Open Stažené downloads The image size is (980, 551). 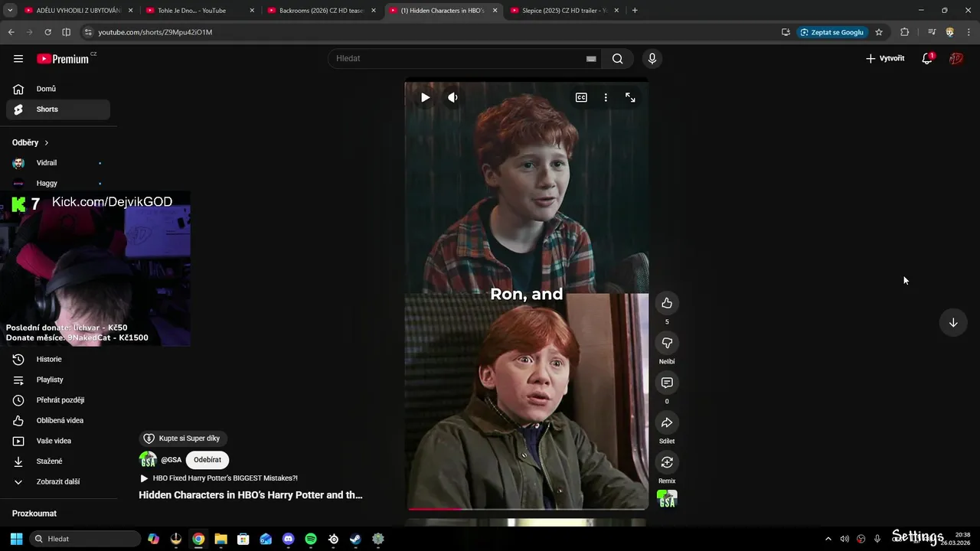(x=58, y=461)
